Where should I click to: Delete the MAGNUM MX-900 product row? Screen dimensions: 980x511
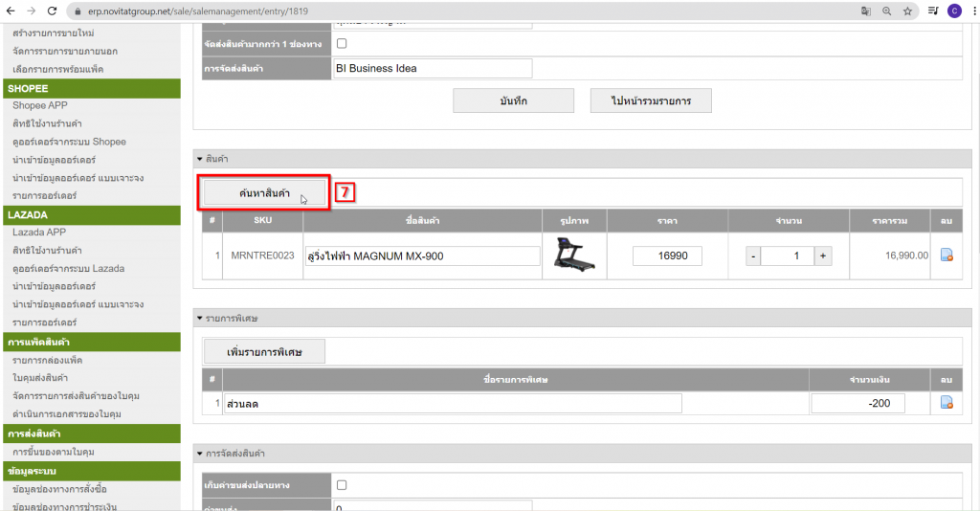(946, 255)
